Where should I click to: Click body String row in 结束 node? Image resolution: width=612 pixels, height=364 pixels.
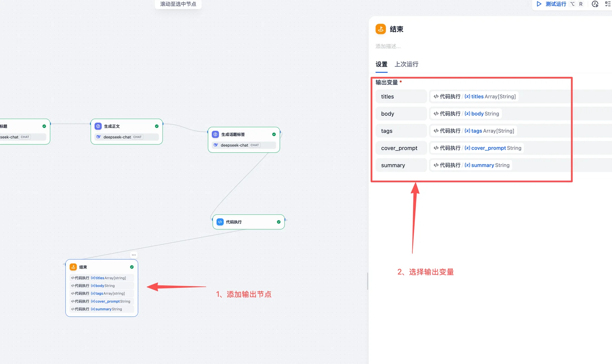[x=101, y=285]
